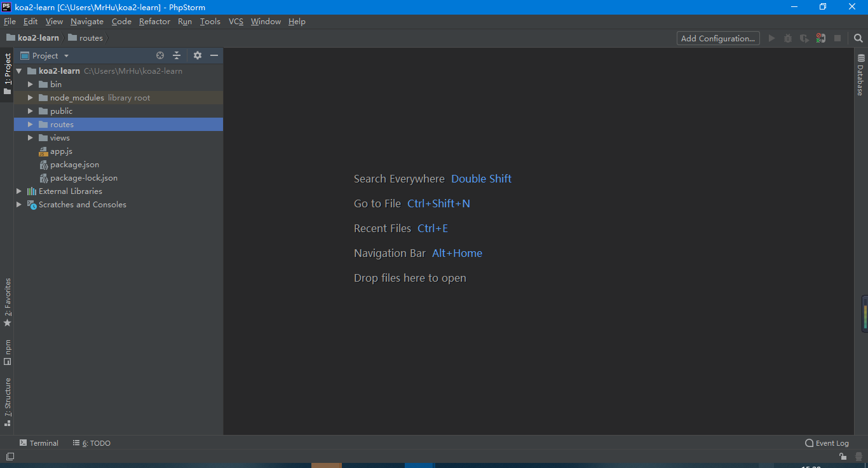This screenshot has width=868, height=468.
Task: Toggle the npm side tool window
Action: (7, 352)
